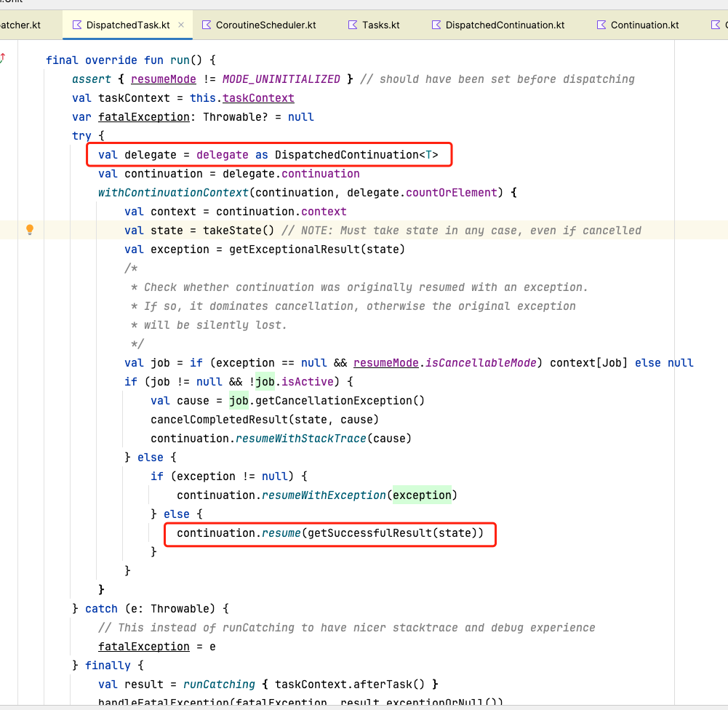Click the Kotlin file icon on DispatchedTask.kt tab
This screenshot has width=728, height=710.
(77, 25)
